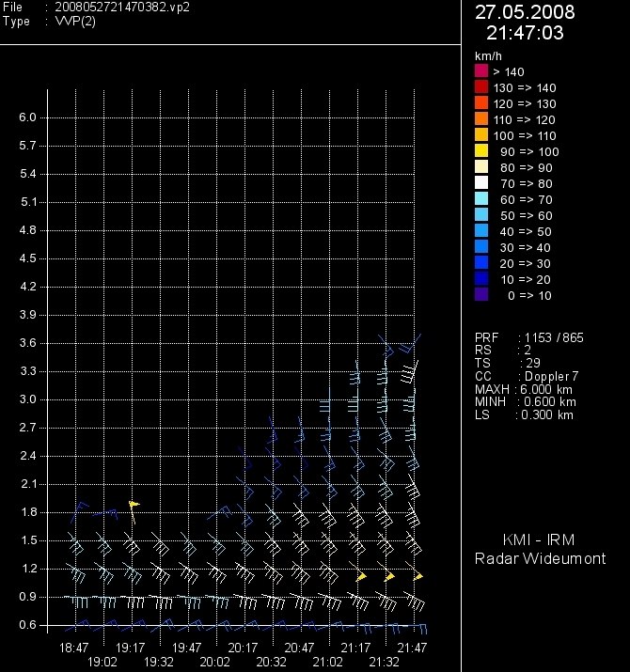The height and width of the screenshot is (672, 630).
Task: Click the wind barb at 20:47, 2.7 km
Action: tap(300, 430)
